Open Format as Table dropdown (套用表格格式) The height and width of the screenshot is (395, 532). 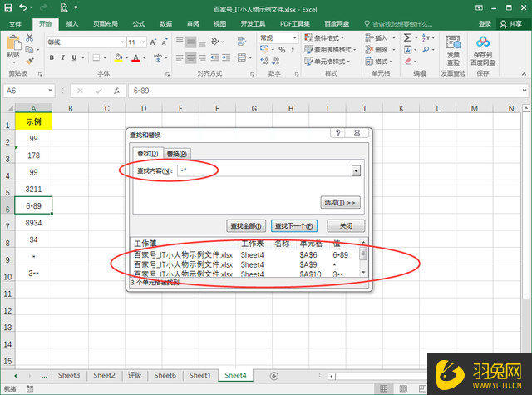click(x=330, y=50)
